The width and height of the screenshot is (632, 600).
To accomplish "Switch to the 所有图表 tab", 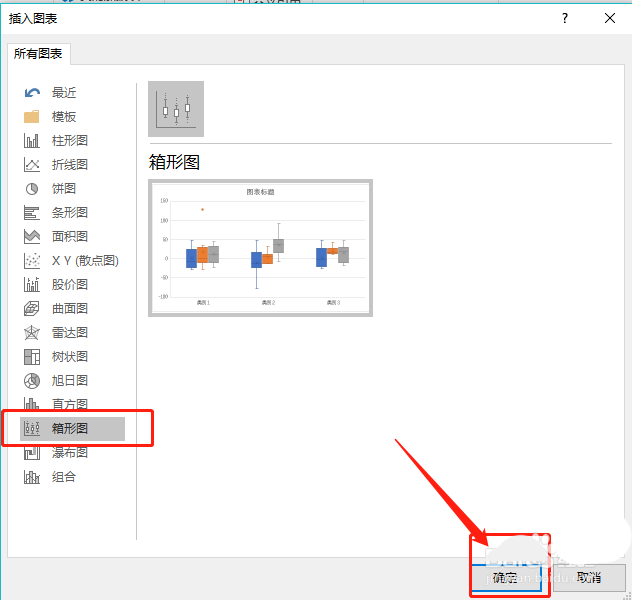I will click(x=39, y=54).
